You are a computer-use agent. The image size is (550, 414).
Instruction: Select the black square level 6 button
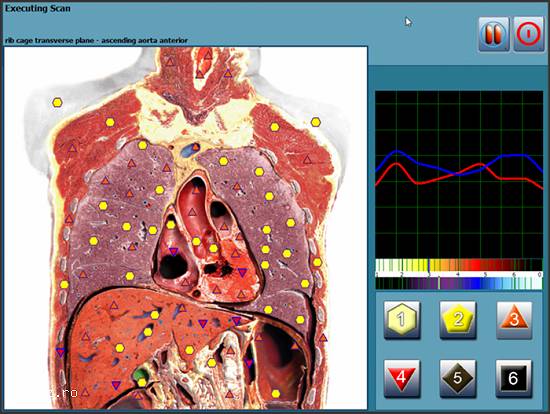tap(514, 378)
